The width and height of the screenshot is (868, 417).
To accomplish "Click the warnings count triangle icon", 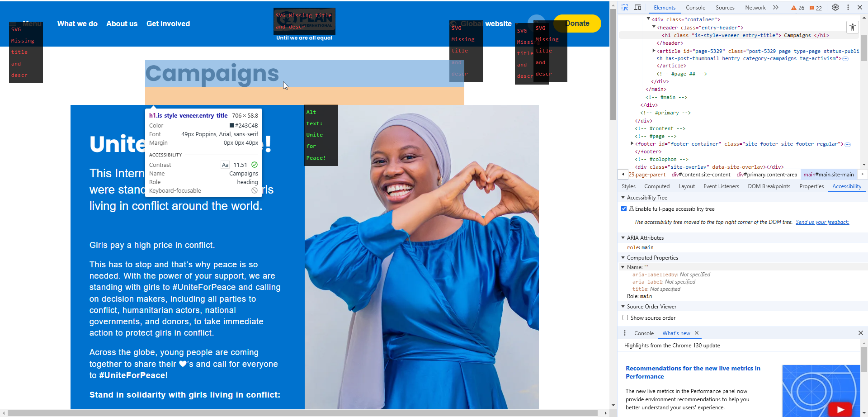I will pyautogui.click(x=794, y=8).
